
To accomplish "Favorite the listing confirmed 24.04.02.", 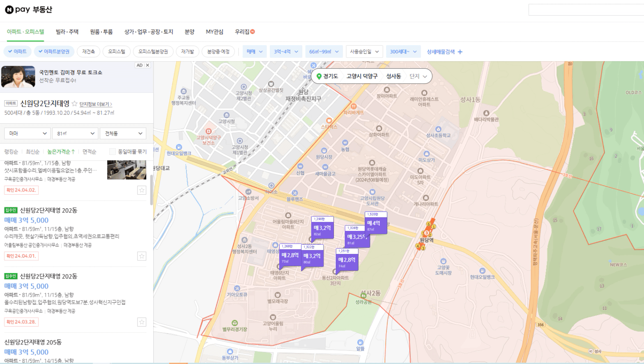I will [x=142, y=190].
